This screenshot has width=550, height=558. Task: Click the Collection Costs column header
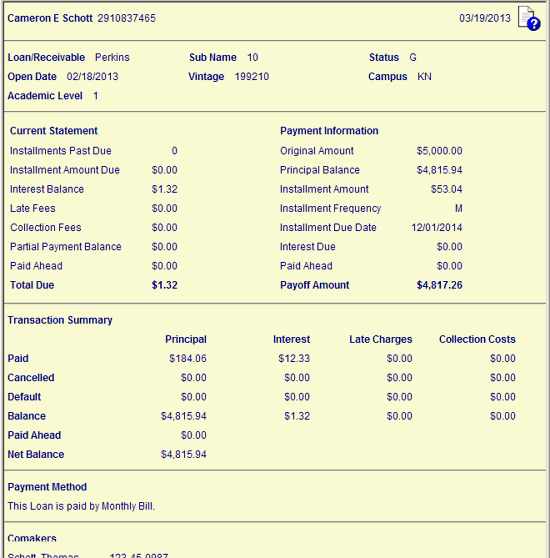click(x=477, y=339)
